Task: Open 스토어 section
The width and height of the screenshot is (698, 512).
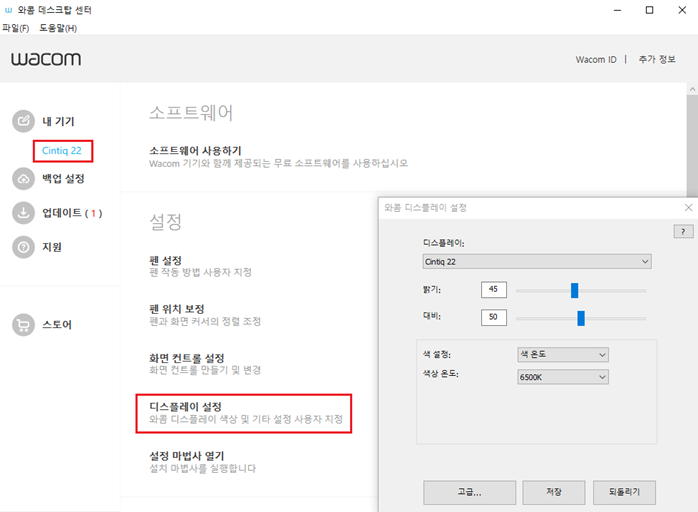Action: (x=57, y=325)
